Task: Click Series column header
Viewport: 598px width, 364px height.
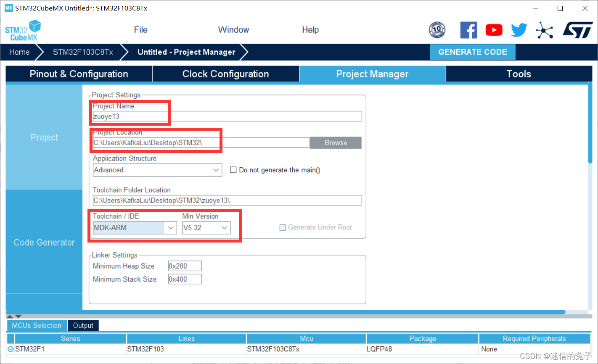Action: tap(70, 339)
